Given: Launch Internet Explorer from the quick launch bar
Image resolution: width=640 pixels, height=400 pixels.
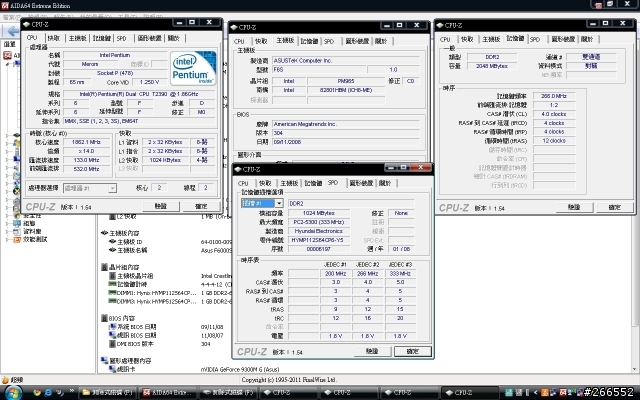Looking at the screenshot, I should tap(48, 393).
